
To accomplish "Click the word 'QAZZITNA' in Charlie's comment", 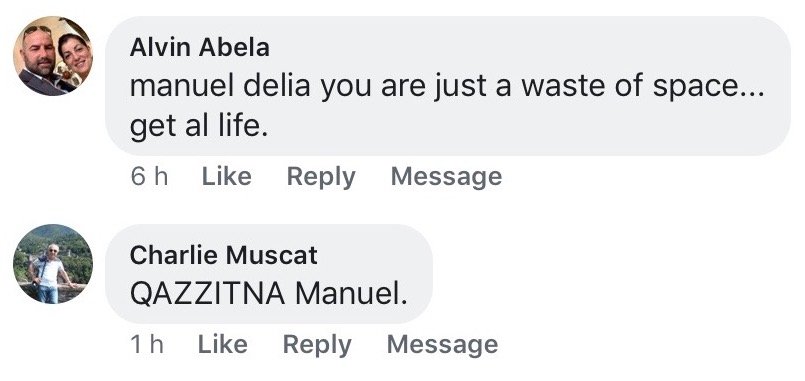I will 207,294.
